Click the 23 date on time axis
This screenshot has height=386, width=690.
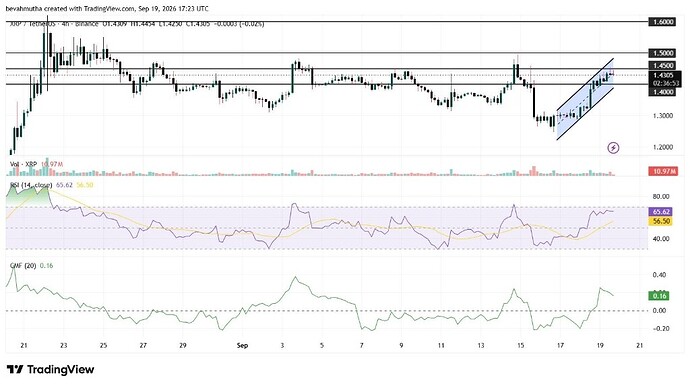tap(64, 346)
